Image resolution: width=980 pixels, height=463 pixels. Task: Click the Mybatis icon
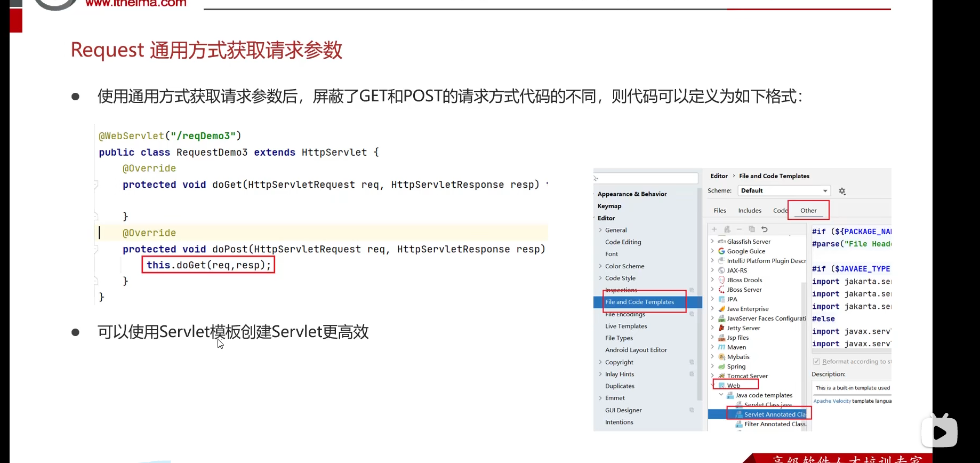721,357
